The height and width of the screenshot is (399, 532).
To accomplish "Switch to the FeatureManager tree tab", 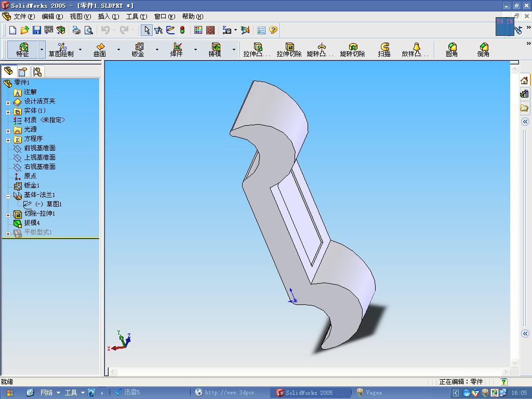I will (8, 71).
